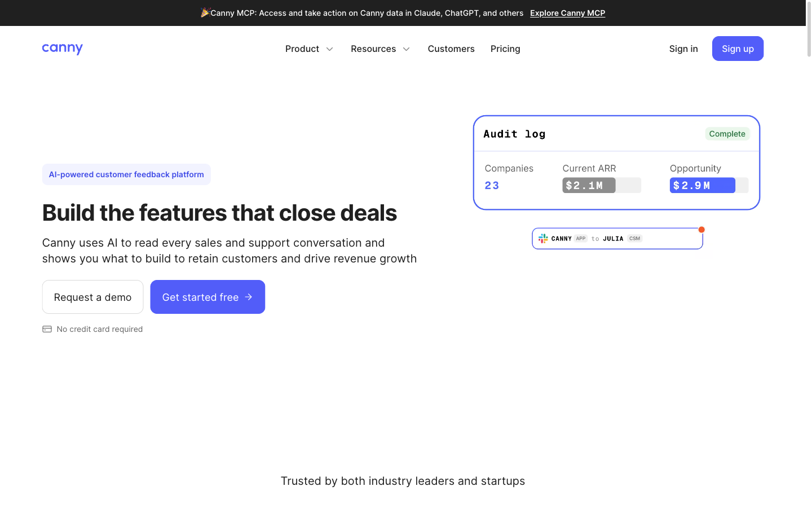
Task: Click the page vertical scrollbar thumb
Action: 809,29
